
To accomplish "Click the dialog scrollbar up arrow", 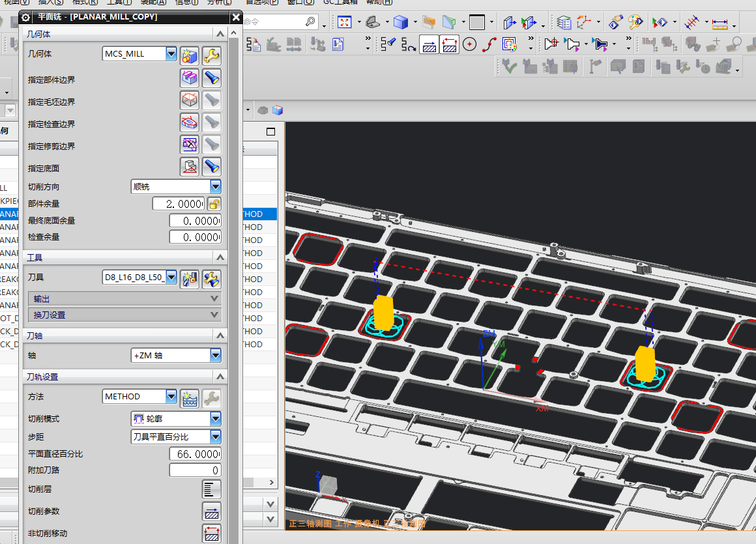I will click(234, 33).
